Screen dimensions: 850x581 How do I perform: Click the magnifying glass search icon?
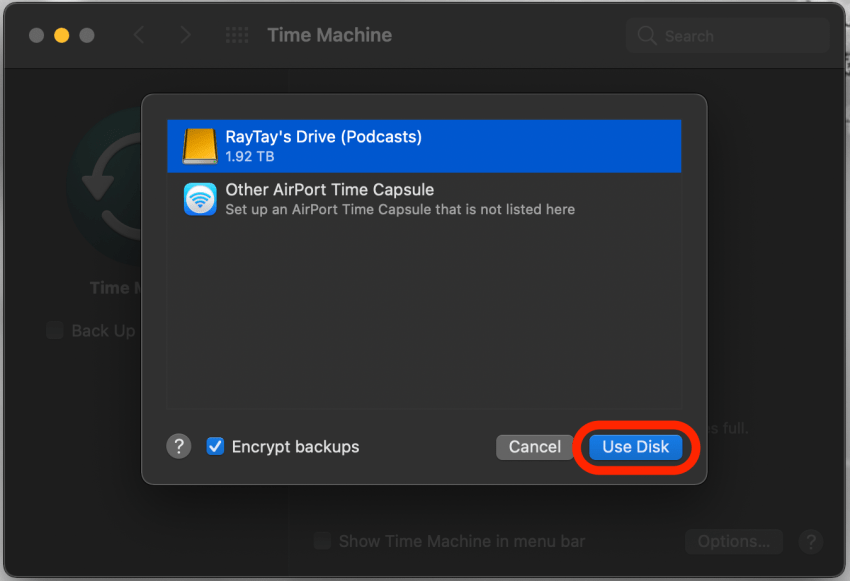(x=647, y=36)
